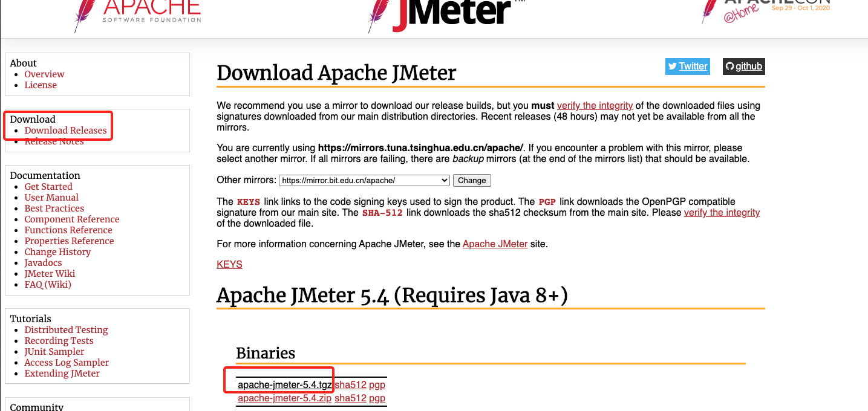Click the 'Apache JMeter 5.4 (Requires Java 8+)' heading
The width and height of the screenshot is (868, 411).
392,296
